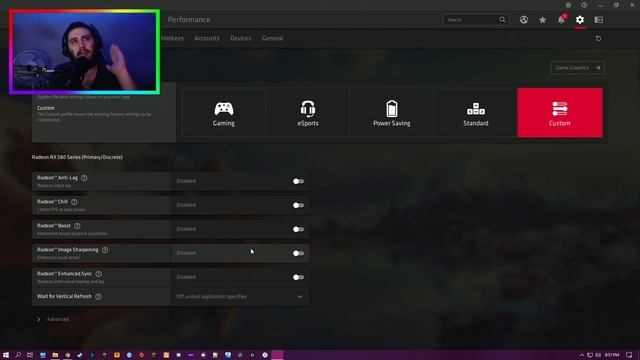Viewport: 640px width, 360px height.
Task: Open the favorites star icon
Action: (x=542, y=20)
